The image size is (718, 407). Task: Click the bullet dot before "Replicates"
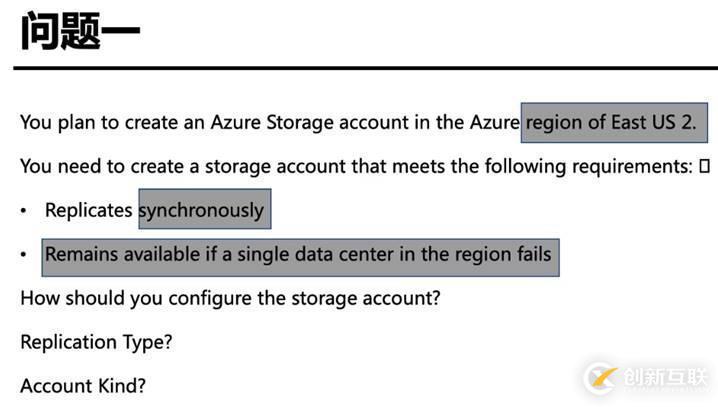[24, 211]
